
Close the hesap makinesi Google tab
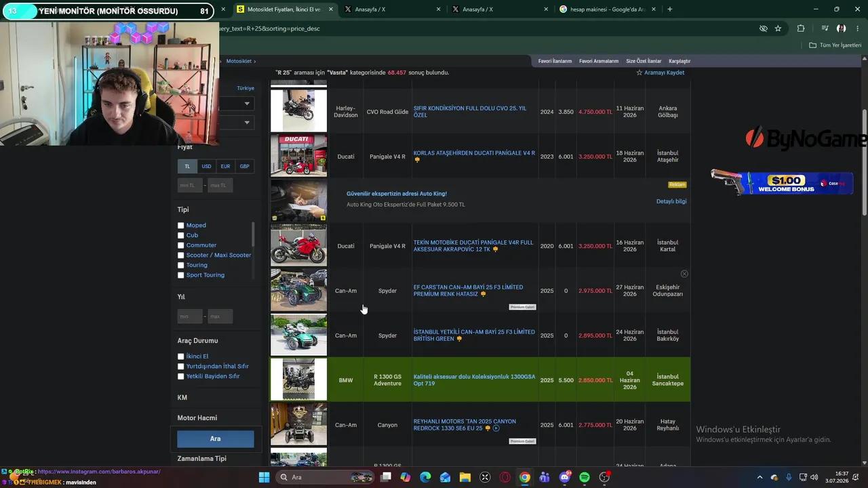click(652, 9)
